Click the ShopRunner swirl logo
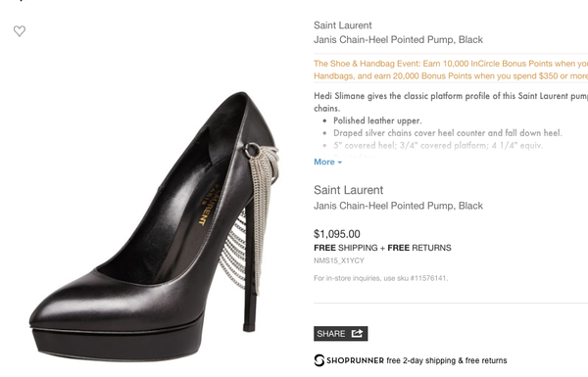588x377 pixels. tap(319, 360)
